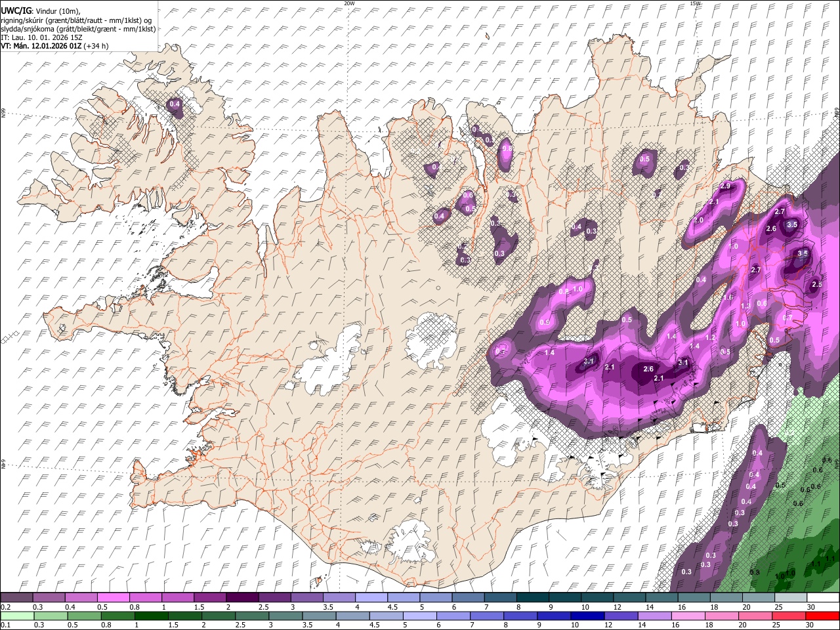Click the 'slydda/snjókoma' description line
Image resolution: width=840 pixels, height=630 pixels.
pyautogui.click(x=78, y=29)
